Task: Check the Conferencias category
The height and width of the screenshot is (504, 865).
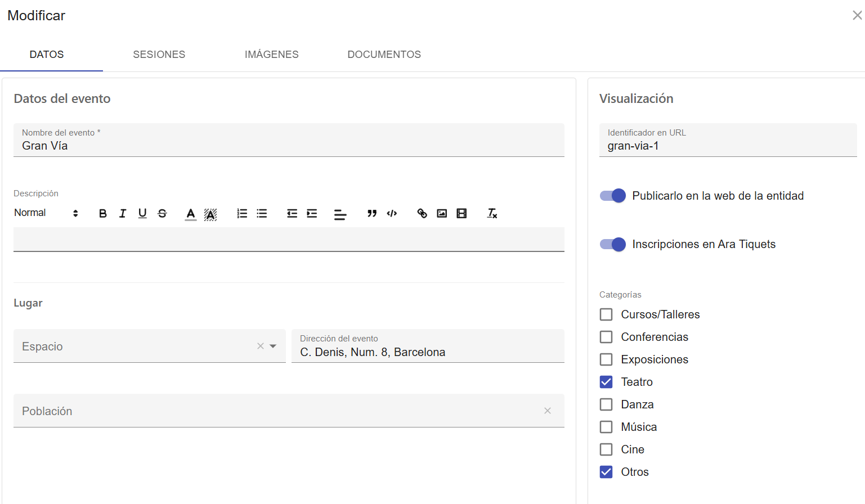Action: pyautogui.click(x=606, y=337)
